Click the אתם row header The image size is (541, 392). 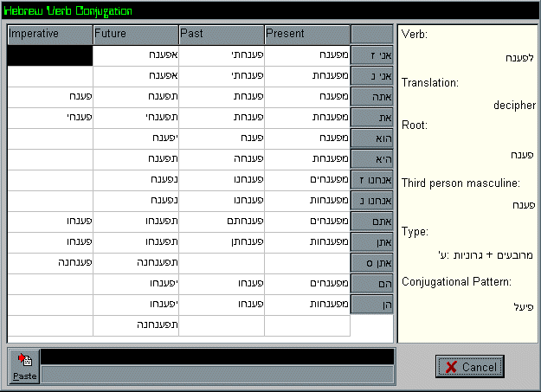(x=372, y=222)
